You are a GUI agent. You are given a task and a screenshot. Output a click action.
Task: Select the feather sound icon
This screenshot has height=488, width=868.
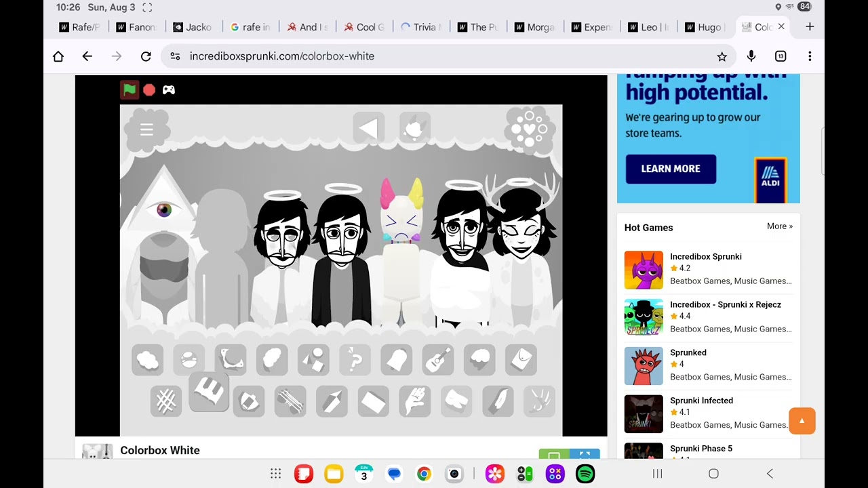(498, 401)
